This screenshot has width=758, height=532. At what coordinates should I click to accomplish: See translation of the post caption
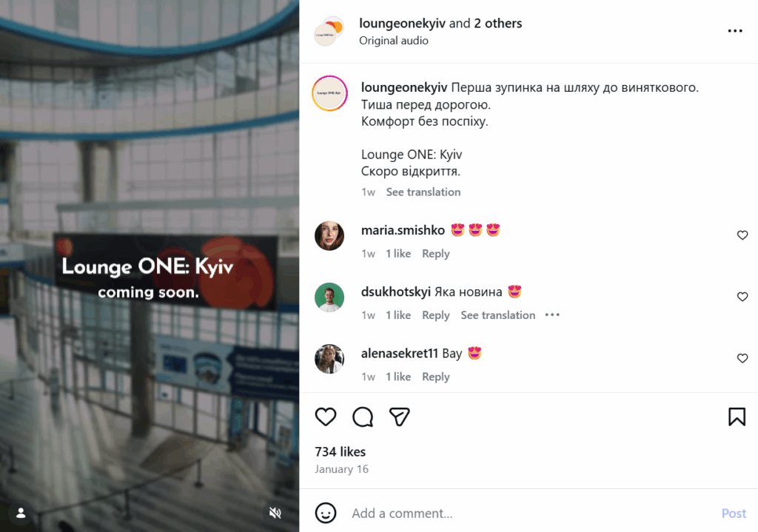(x=423, y=192)
